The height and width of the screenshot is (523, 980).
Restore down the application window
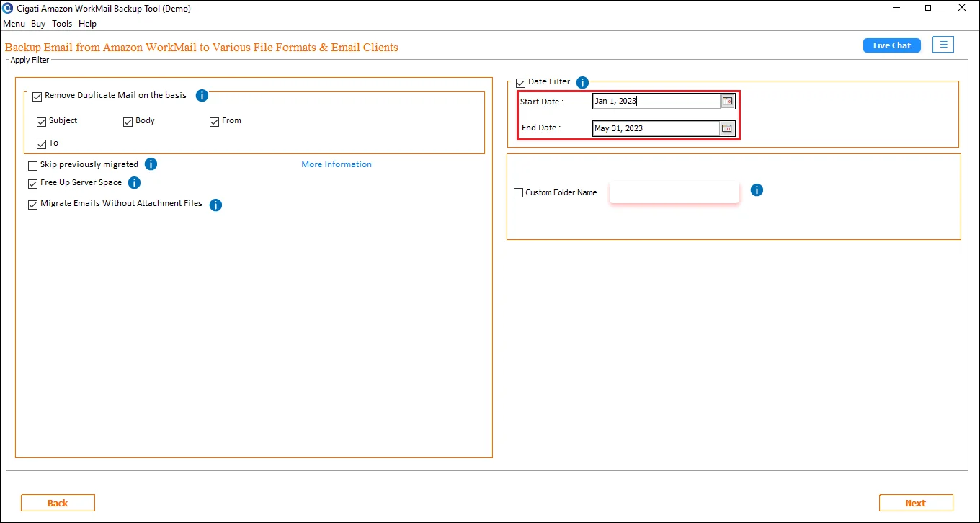929,8
